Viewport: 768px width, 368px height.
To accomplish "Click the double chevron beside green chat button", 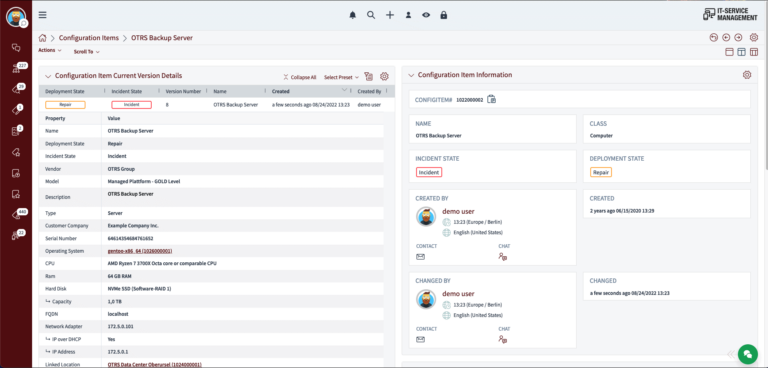I will tap(731, 354).
